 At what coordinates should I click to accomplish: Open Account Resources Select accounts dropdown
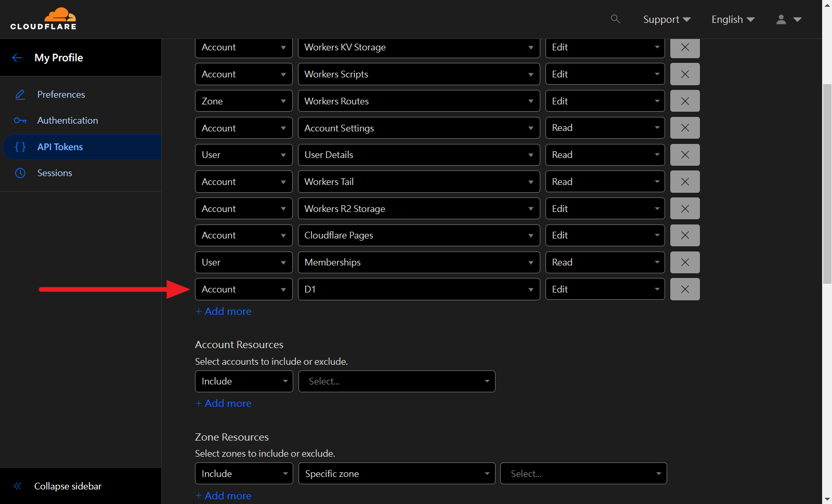[396, 381]
